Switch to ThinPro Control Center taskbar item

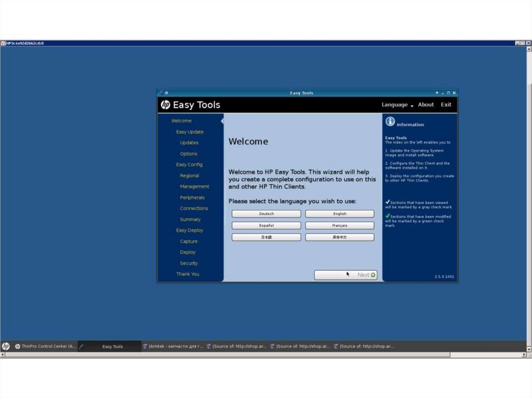tap(45, 346)
